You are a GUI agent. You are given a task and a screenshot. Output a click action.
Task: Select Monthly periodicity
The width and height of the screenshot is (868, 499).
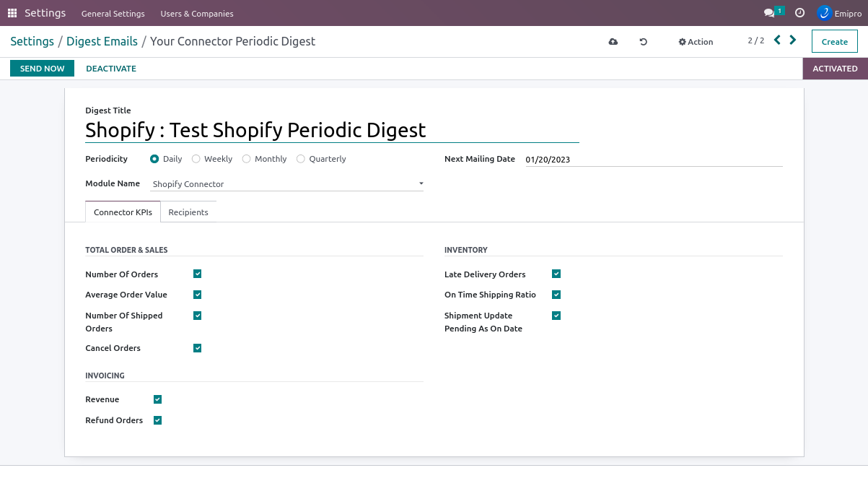[247, 159]
